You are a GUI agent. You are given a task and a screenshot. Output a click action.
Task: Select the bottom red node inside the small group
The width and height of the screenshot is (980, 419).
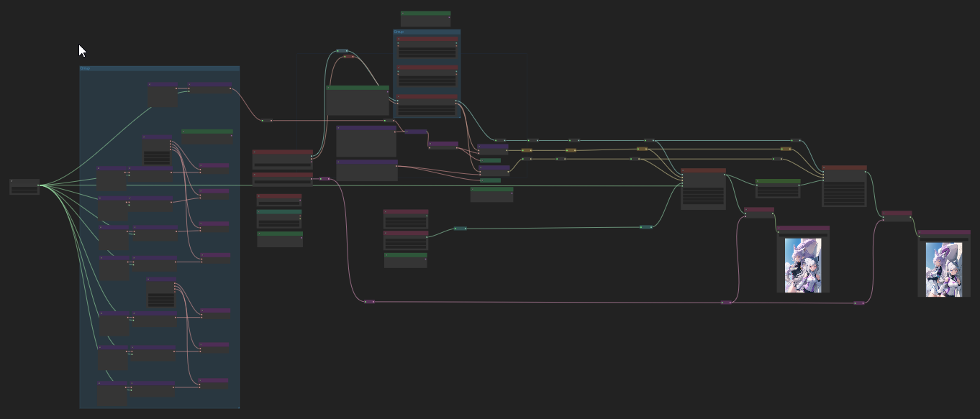(x=427, y=105)
